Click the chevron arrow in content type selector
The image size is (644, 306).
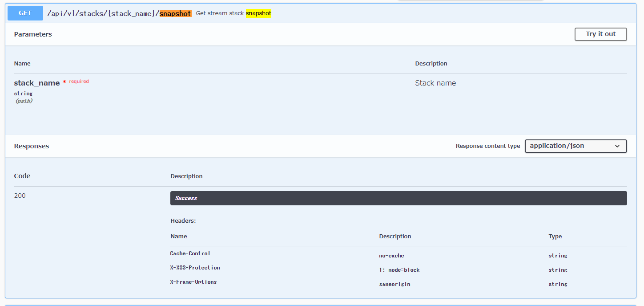617,146
